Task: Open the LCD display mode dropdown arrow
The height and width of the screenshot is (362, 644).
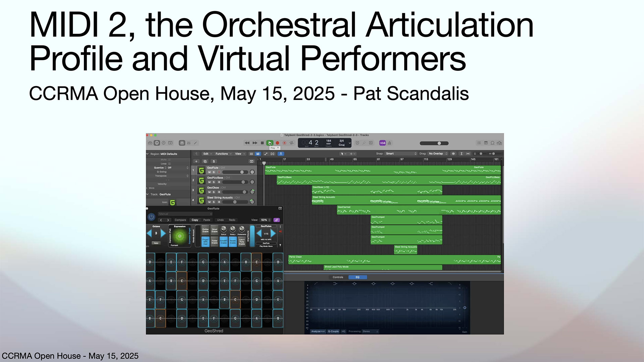Action: [350, 143]
